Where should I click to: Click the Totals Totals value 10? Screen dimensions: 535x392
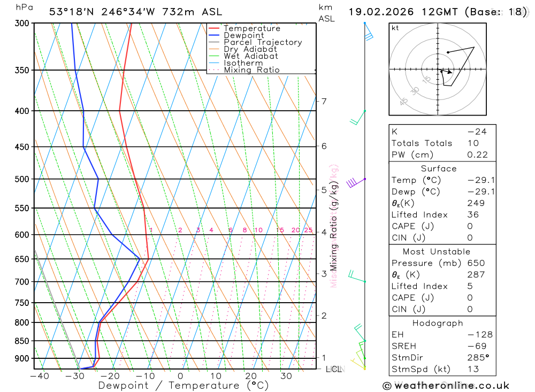pyautogui.click(x=473, y=143)
